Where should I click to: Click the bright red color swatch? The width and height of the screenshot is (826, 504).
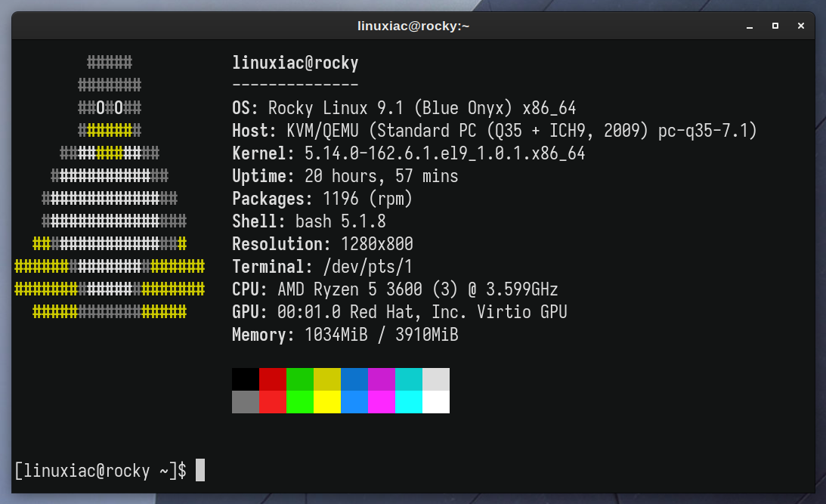273,402
